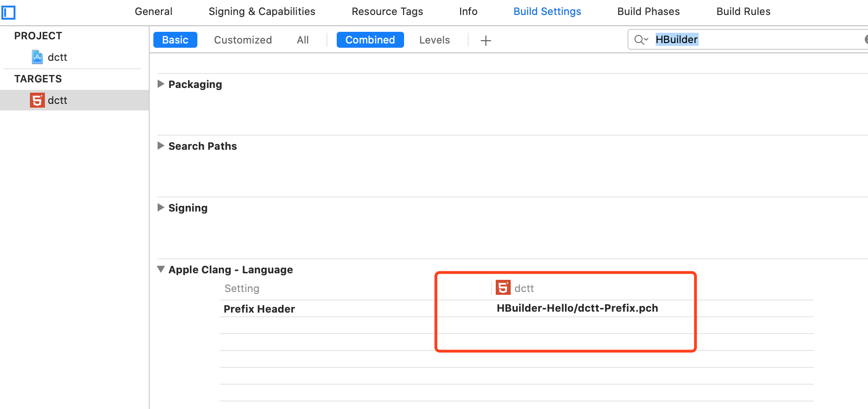Click the Signing section title
868x409 pixels.
[188, 208]
